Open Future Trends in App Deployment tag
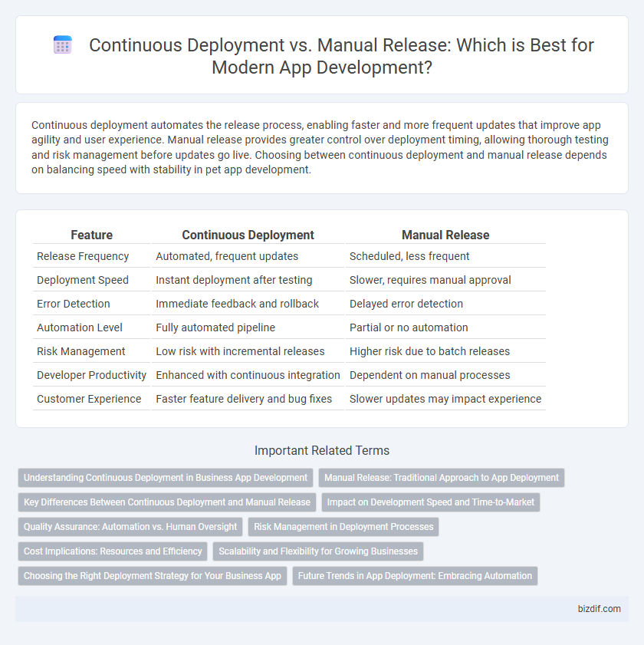 coord(415,576)
